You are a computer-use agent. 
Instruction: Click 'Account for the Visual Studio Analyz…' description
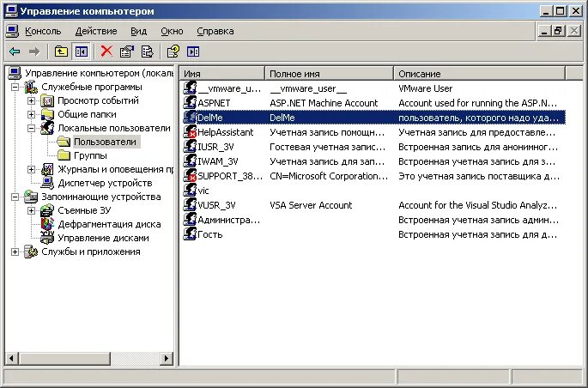coord(478,205)
